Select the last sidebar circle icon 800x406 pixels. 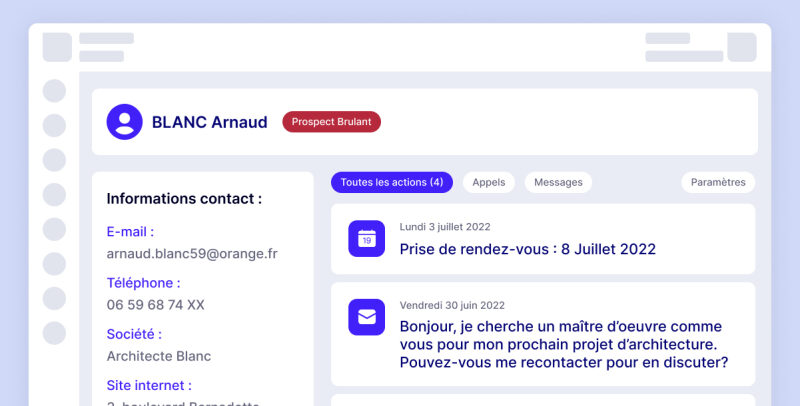54,333
